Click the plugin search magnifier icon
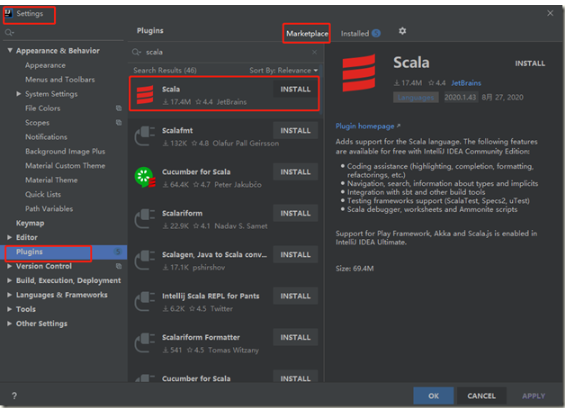Viewport: 565px width, 408px height. point(136,52)
